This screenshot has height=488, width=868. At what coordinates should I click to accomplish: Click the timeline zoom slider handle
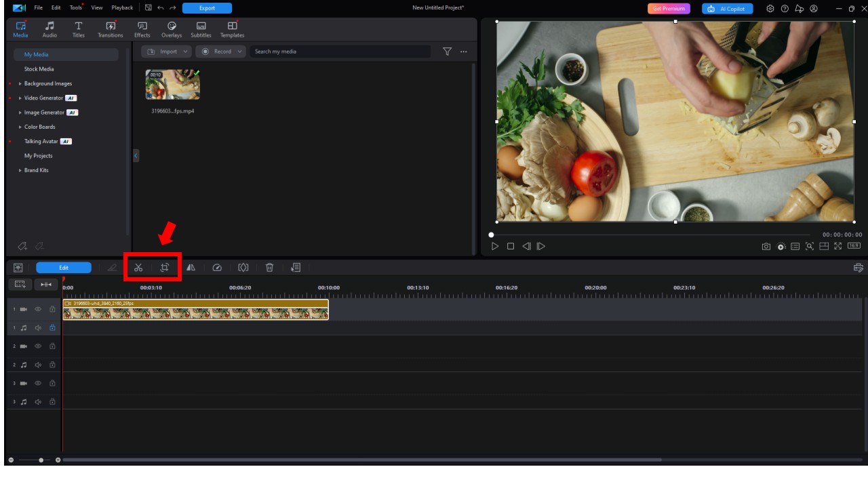click(41, 460)
